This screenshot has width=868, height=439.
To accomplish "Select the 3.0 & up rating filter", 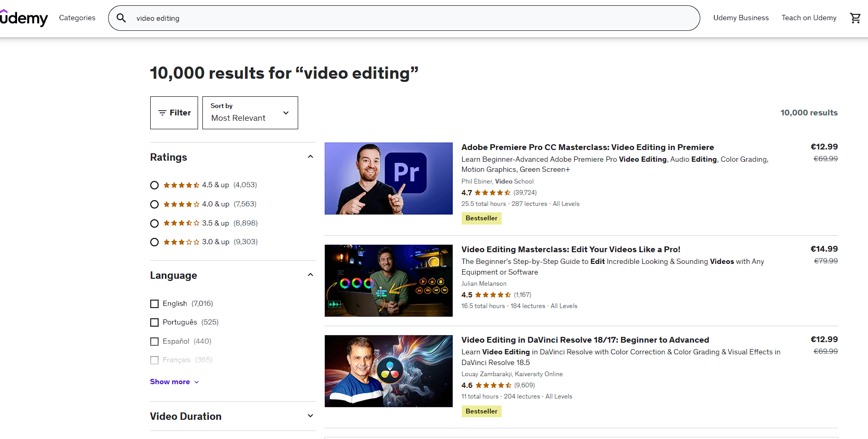I will [154, 242].
